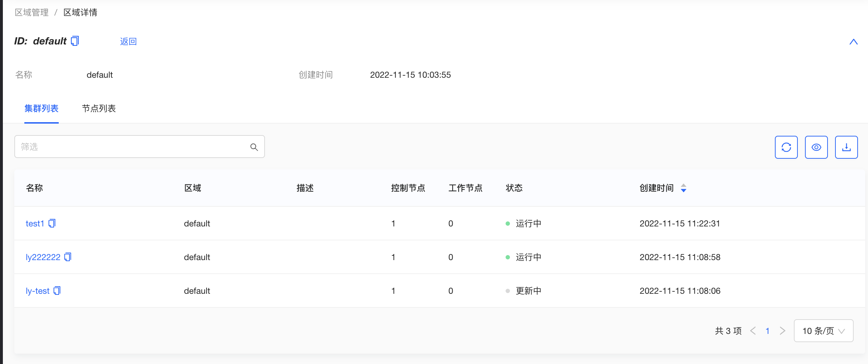Screen dimensions: 868x364
Task: Copy the default region ID
Action: click(75, 41)
